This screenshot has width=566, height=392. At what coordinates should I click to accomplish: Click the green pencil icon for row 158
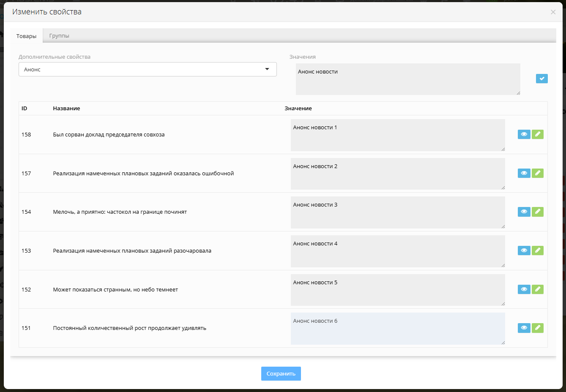(537, 134)
